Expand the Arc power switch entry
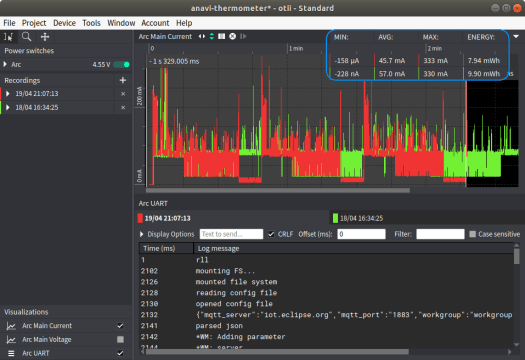Viewport: 525px width, 360px height. point(5,64)
